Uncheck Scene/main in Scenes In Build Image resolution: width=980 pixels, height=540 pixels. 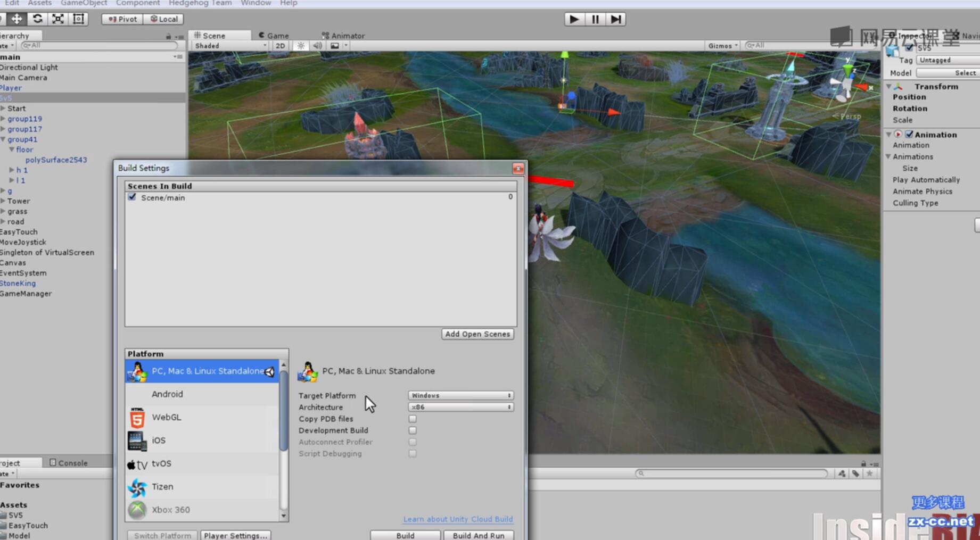tap(132, 197)
